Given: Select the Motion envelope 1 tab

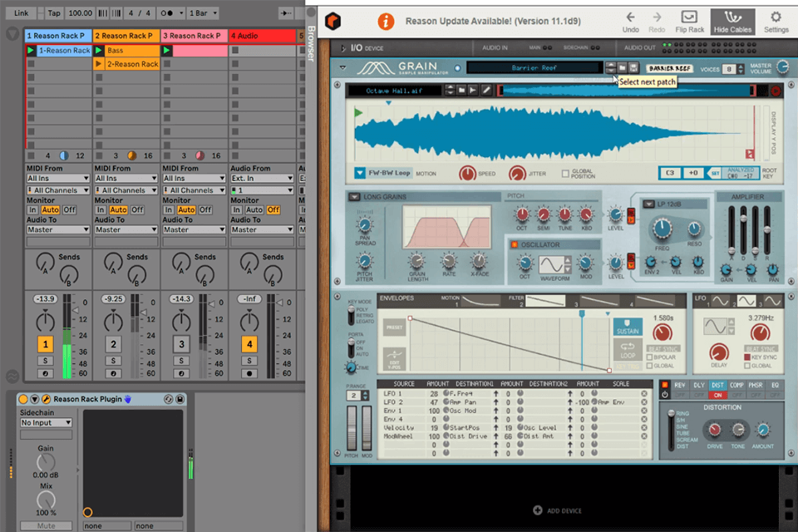Looking at the screenshot, I should (x=481, y=301).
